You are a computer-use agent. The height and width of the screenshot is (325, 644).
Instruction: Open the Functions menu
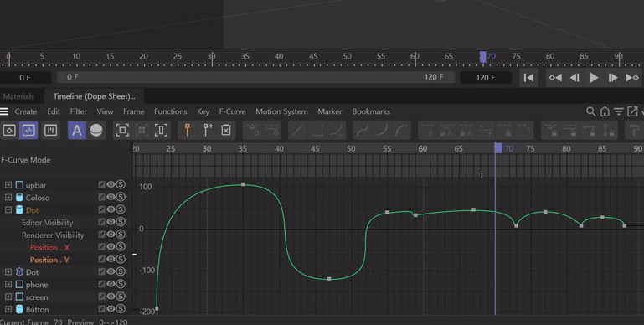[x=171, y=111]
